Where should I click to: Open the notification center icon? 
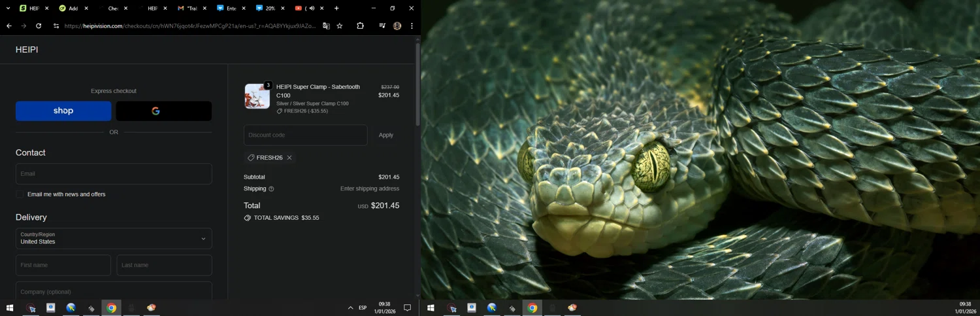[x=407, y=307]
